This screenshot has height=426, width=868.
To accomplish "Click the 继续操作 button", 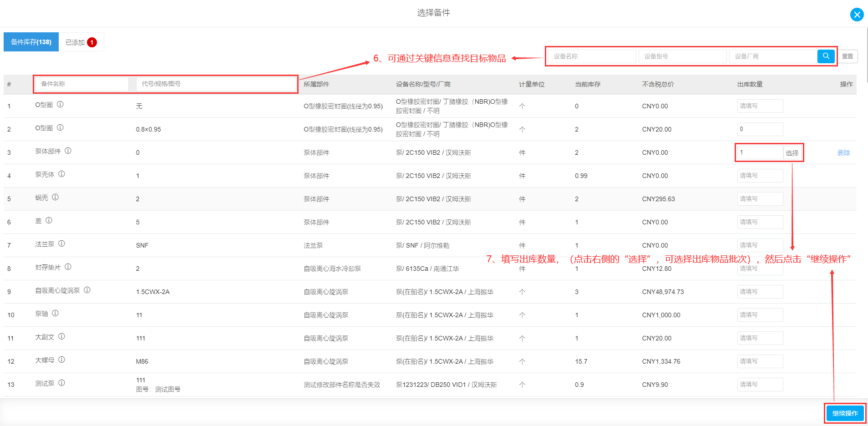I will click(x=845, y=413).
